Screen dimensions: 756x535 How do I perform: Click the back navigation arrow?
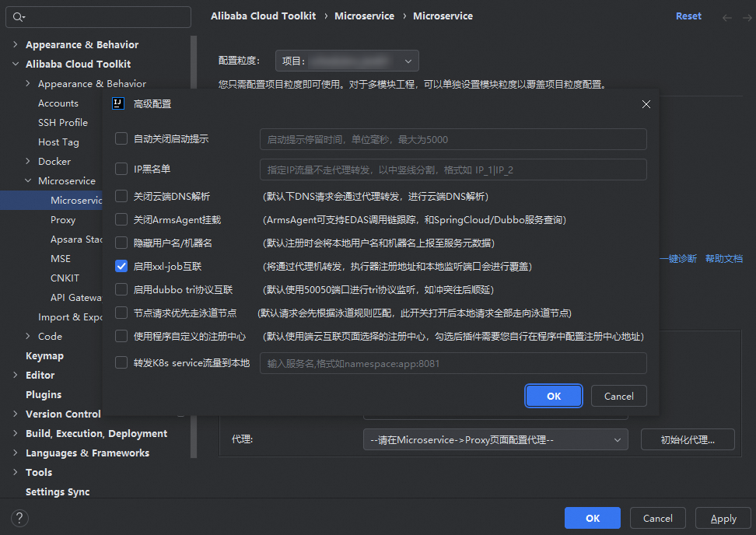(x=727, y=18)
